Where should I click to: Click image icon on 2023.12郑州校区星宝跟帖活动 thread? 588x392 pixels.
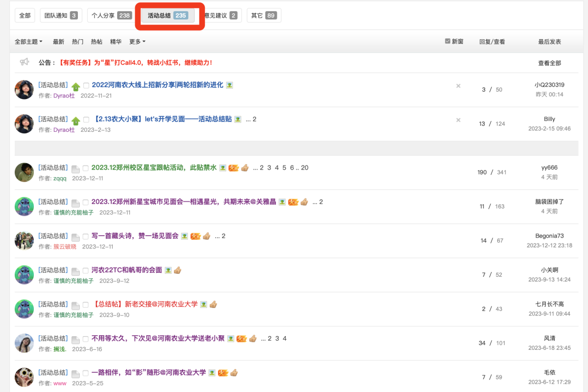point(222,168)
